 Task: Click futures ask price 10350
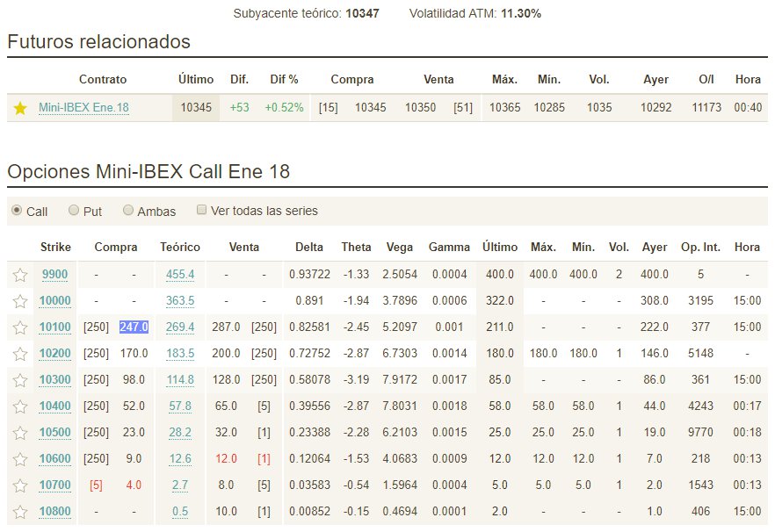420,108
